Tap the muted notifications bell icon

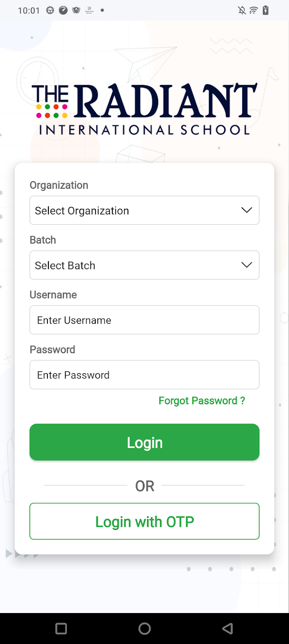point(242,10)
